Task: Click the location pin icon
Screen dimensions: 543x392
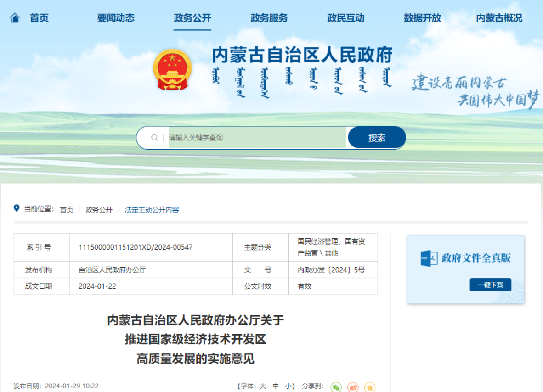Action: (16, 208)
